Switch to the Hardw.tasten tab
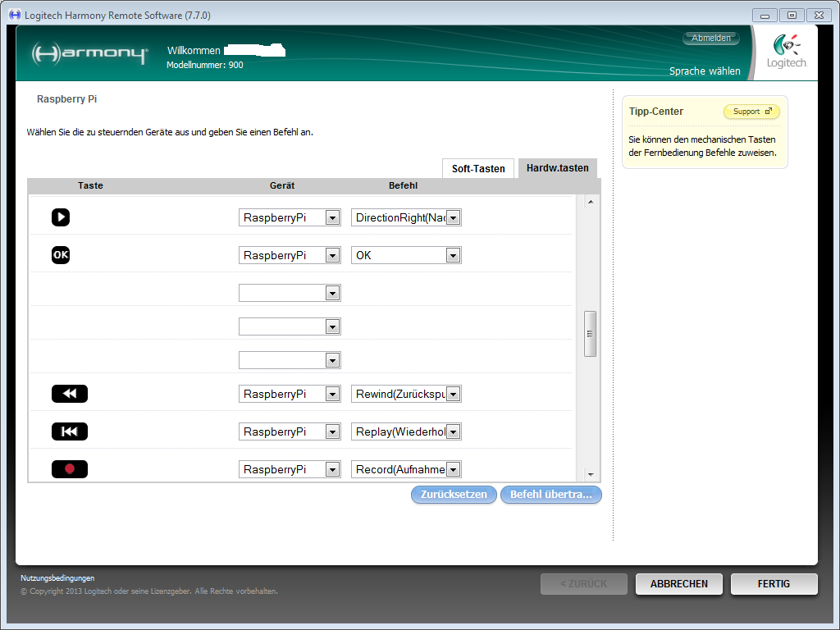 558,167
